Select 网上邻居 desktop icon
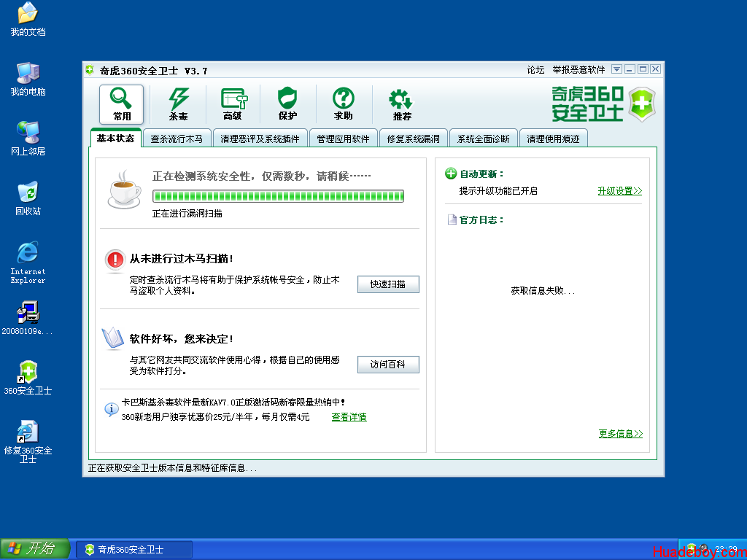Screen dimensions: 747x560 [x=28, y=139]
